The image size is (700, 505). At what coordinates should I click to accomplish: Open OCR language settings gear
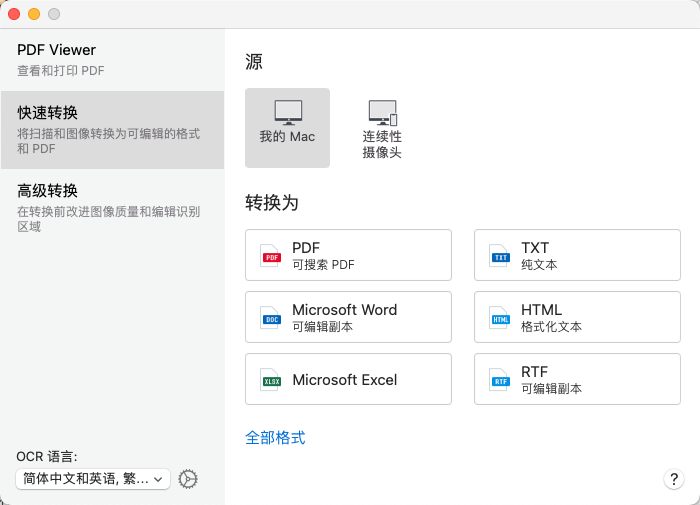pyautogui.click(x=188, y=479)
